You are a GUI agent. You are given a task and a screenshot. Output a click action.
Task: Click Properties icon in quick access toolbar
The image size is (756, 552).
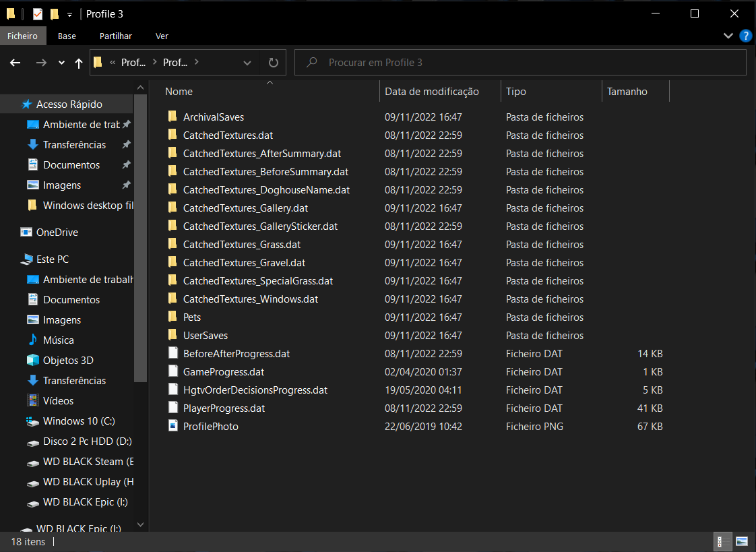click(x=38, y=13)
